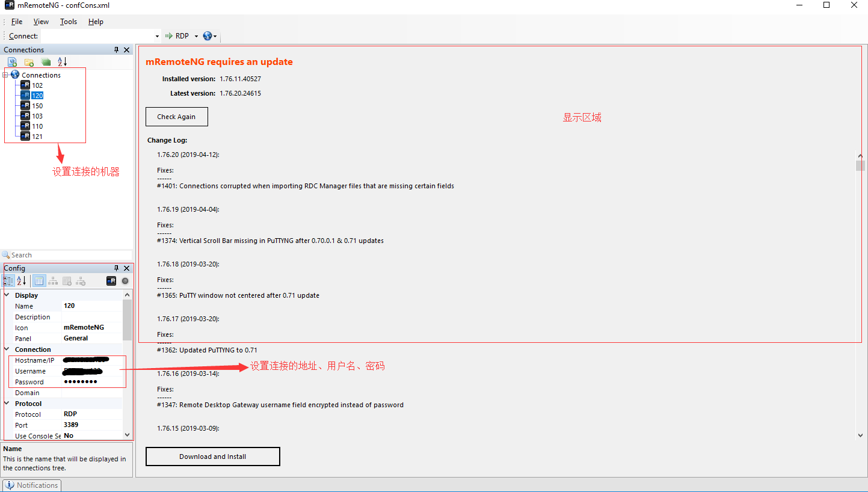Click the gray host status dot

125,281
